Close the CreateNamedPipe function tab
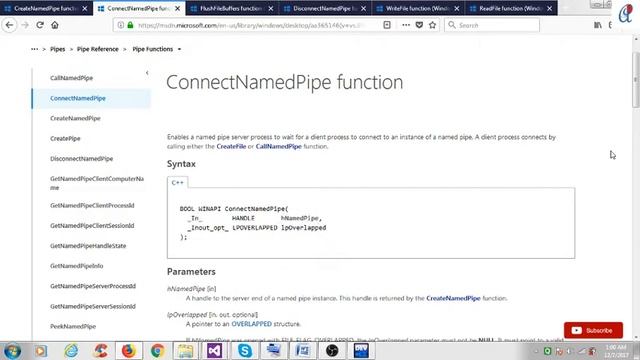 [x=85, y=8]
